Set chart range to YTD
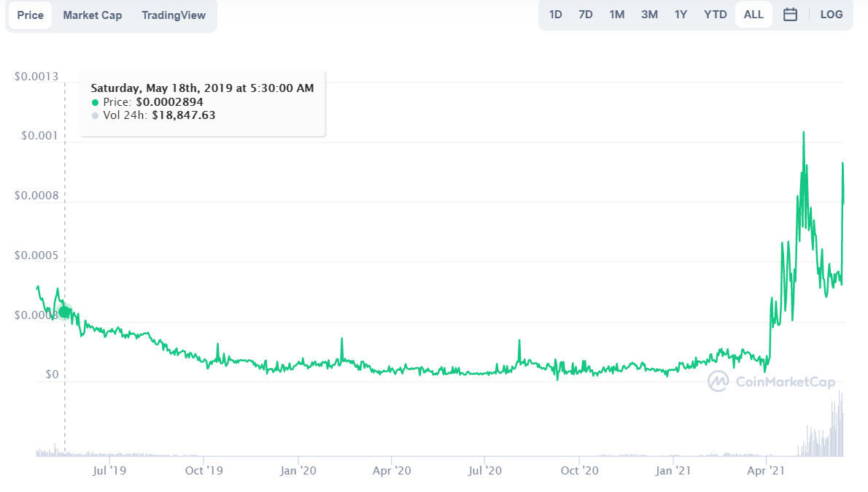This screenshot has height=492, width=868. pyautogui.click(x=715, y=15)
